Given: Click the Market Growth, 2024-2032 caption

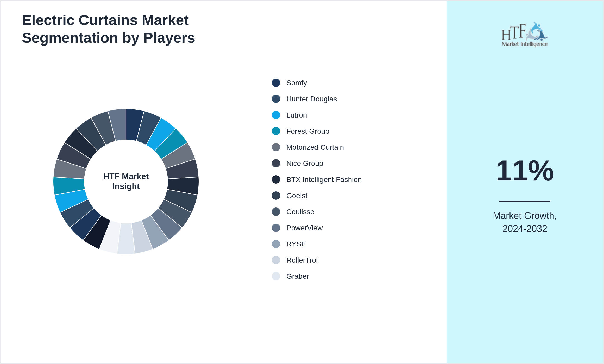Looking at the screenshot, I should tap(525, 222).
